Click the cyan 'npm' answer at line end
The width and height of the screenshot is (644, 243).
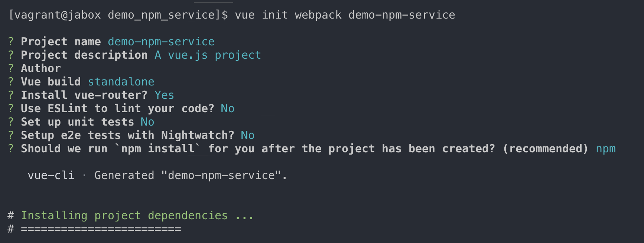(605, 149)
